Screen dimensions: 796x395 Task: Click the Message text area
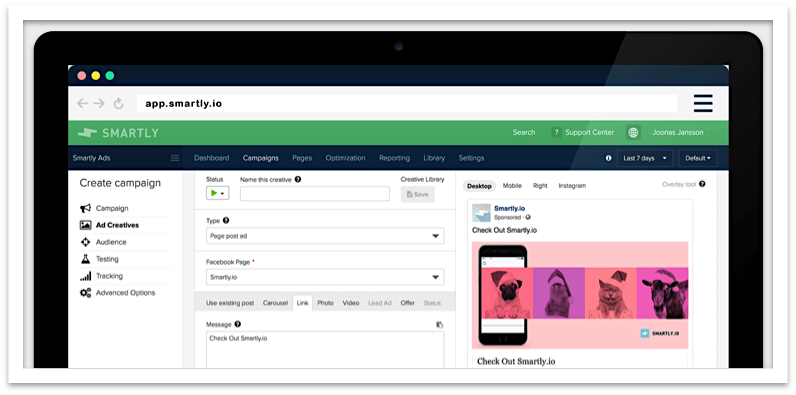click(x=325, y=350)
